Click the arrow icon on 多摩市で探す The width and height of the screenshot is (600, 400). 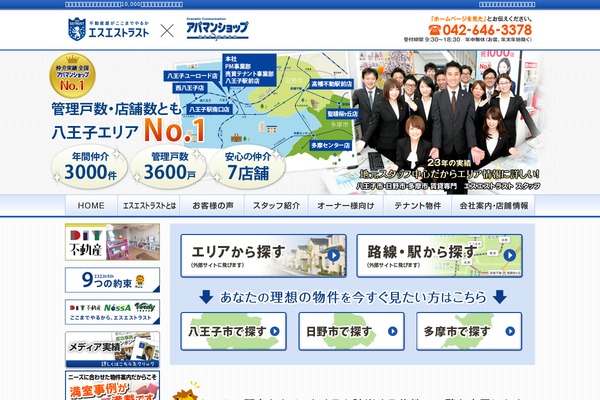click(x=510, y=331)
